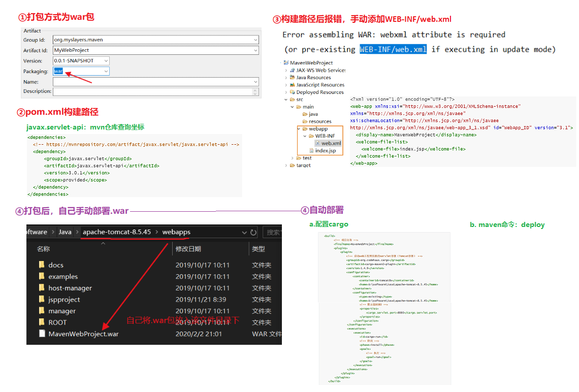Click the index.jsp file icon

pyautogui.click(x=311, y=151)
